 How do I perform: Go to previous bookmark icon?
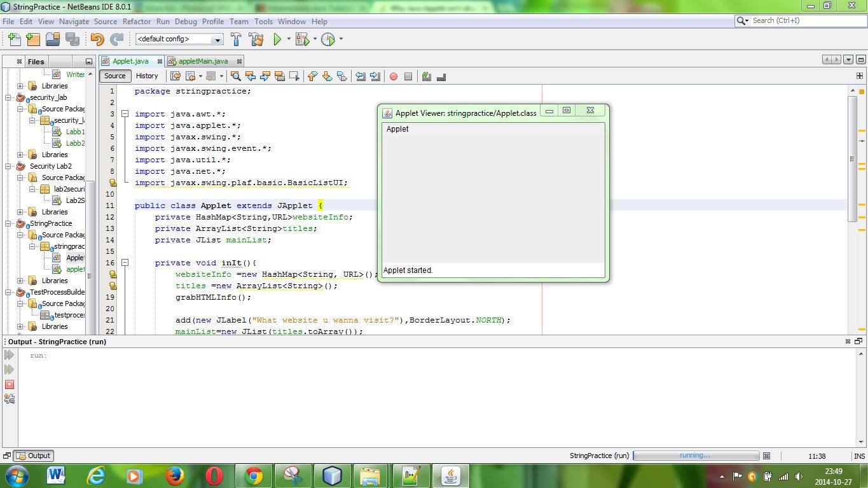point(312,76)
